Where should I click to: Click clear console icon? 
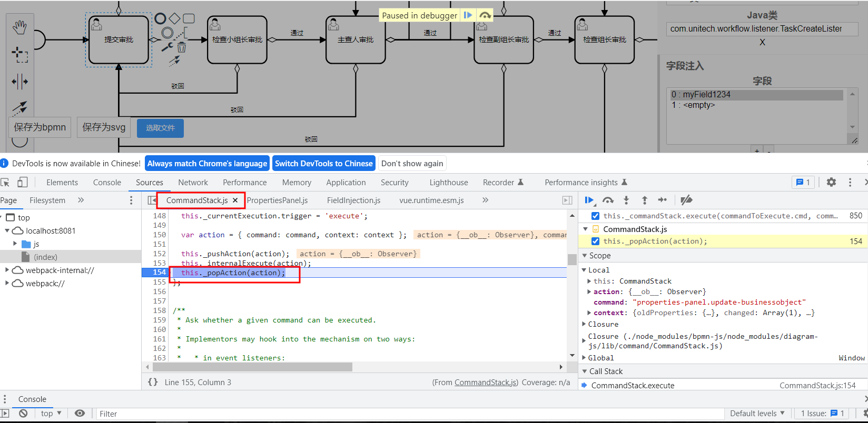pyautogui.click(x=23, y=414)
